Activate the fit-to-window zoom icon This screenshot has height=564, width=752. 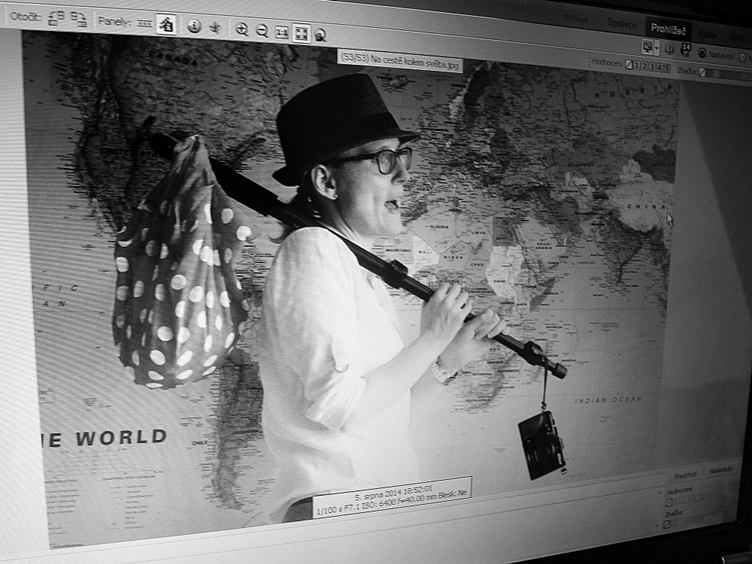[301, 33]
